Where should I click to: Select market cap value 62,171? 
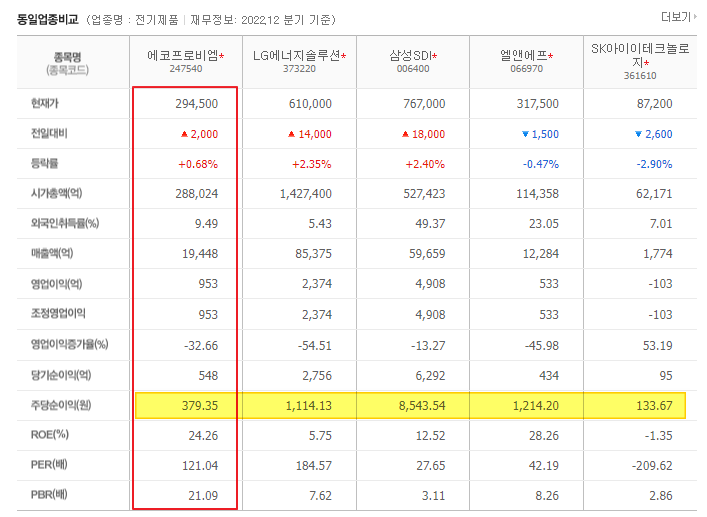[x=654, y=194]
